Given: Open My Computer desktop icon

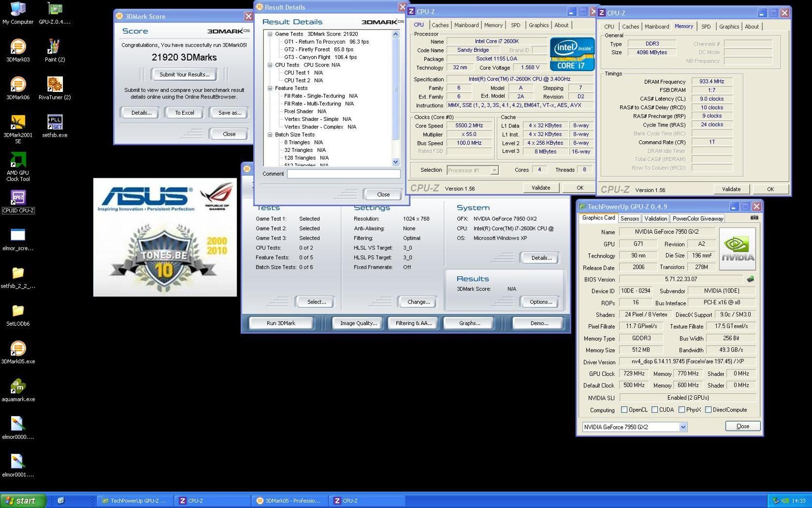Looking at the screenshot, I should 18,14.
